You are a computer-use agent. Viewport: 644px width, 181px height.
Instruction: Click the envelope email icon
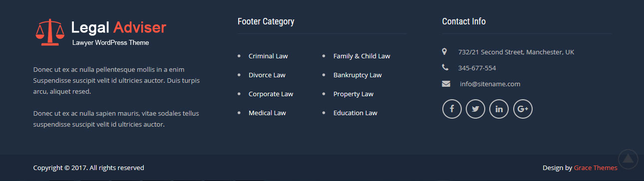click(x=446, y=84)
